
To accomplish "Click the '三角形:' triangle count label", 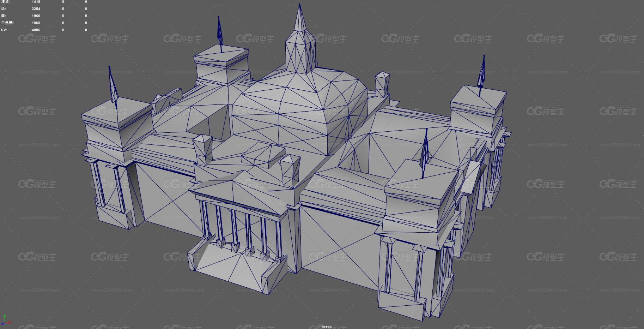I will 7,23.
